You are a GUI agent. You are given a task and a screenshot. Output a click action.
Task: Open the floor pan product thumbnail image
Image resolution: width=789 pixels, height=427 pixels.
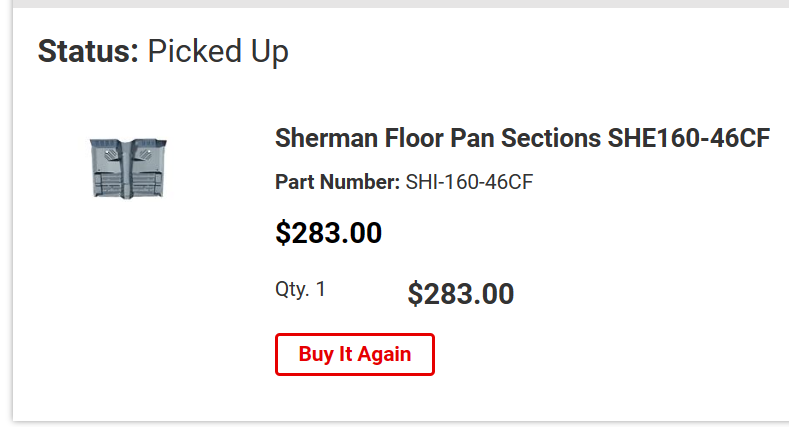[128, 168]
